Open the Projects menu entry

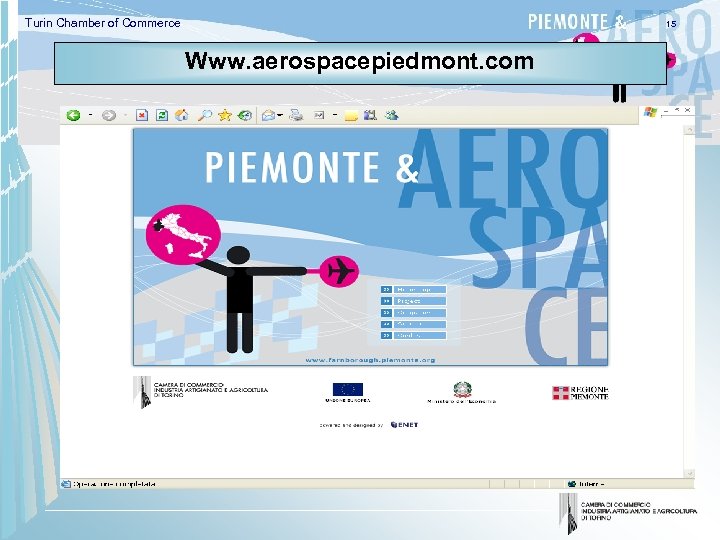pyautogui.click(x=420, y=301)
